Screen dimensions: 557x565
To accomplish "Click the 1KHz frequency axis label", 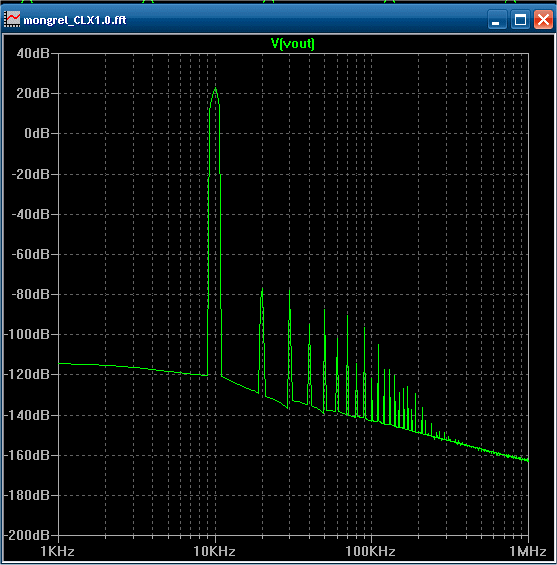I will coord(58,551).
